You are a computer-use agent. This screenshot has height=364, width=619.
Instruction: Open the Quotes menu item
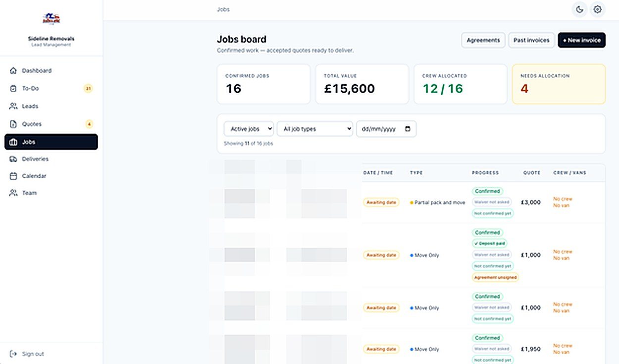coord(51,124)
